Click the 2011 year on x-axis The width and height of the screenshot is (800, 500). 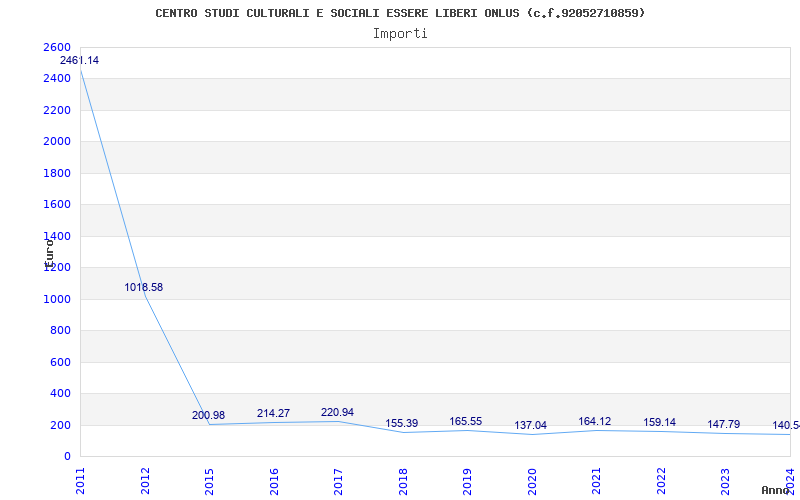coord(81,480)
